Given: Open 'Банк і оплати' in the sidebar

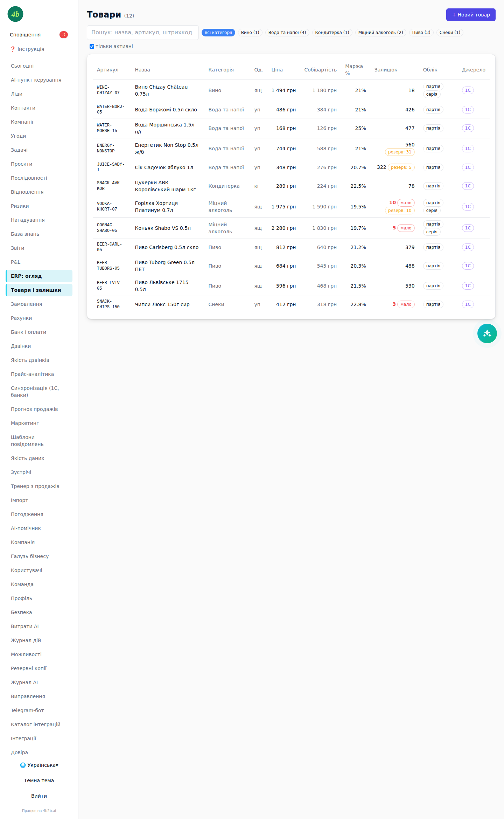Looking at the screenshot, I should 39,332.
